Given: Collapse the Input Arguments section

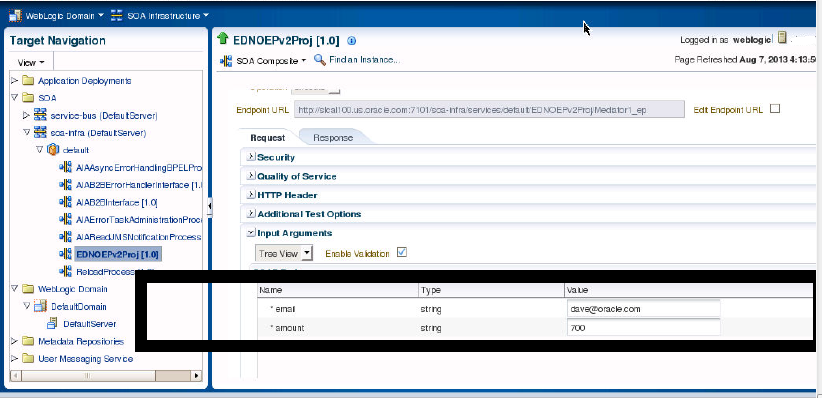Looking at the screenshot, I should point(251,232).
